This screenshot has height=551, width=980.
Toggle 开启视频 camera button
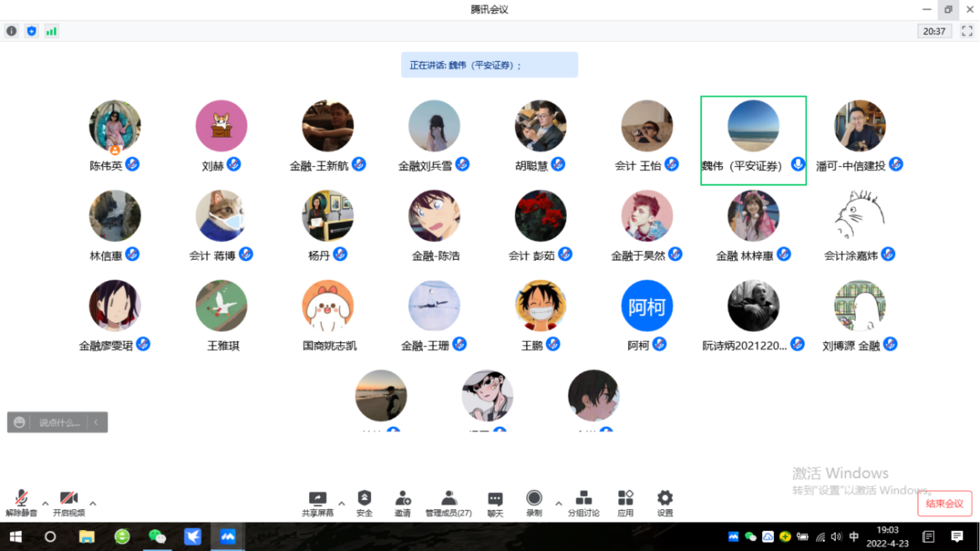coord(69,502)
